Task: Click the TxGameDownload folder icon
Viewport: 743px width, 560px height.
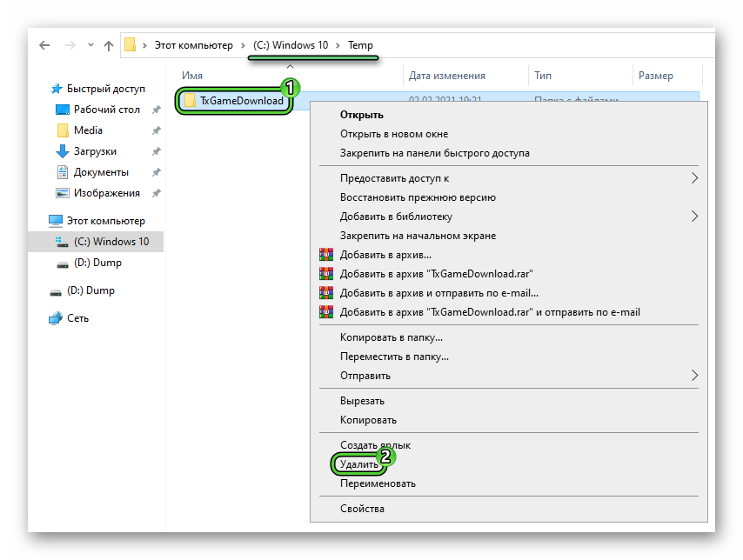Action: pos(190,101)
